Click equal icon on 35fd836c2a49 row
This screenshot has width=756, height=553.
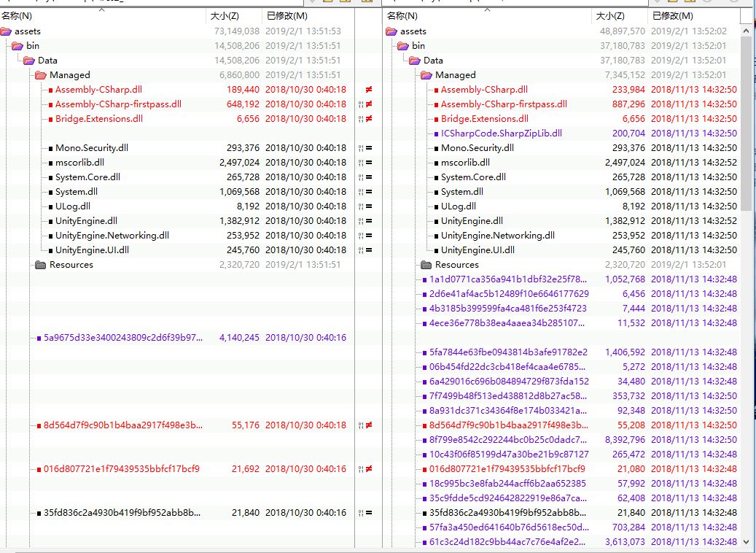click(369, 513)
